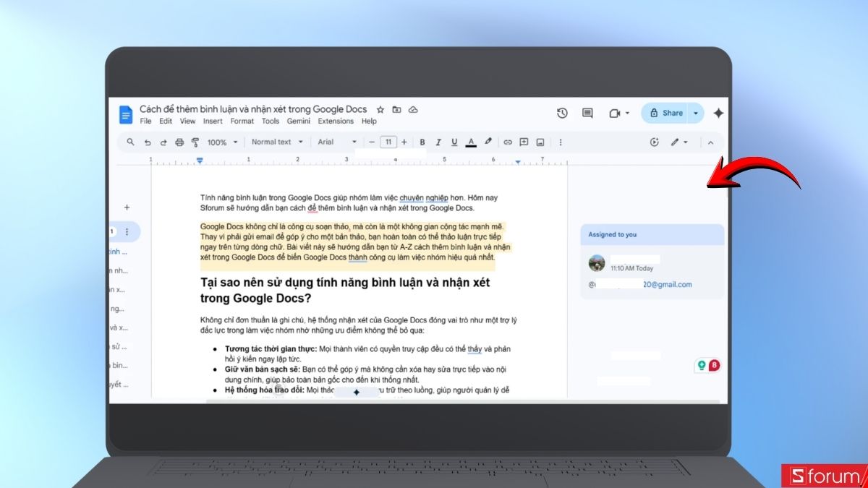This screenshot has width=868, height=488.
Task: Open the Share options dropdown arrow
Action: [696, 113]
